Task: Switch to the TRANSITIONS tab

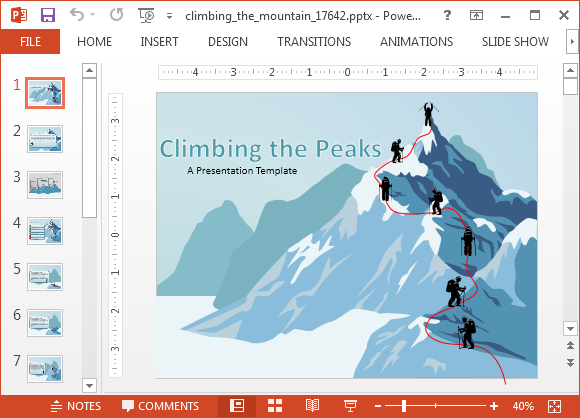Action: pyautogui.click(x=314, y=41)
